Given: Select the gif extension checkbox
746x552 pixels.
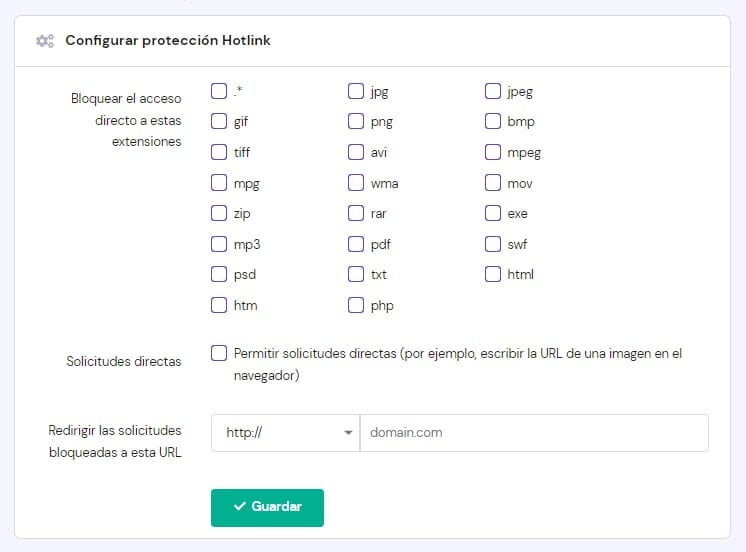Looking at the screenshot, I should [219, 122].
